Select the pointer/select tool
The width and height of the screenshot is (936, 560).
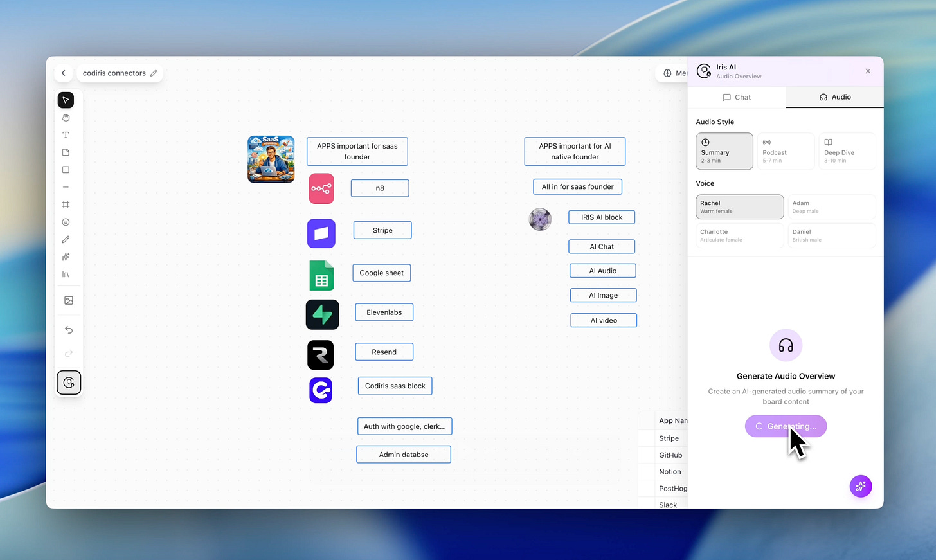click(x=66, y=100)
